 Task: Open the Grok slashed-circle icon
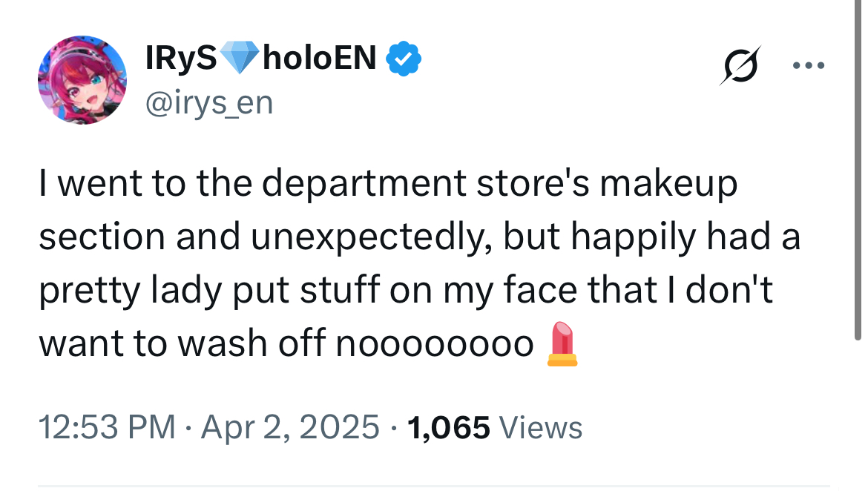click(x=739, y=65)
